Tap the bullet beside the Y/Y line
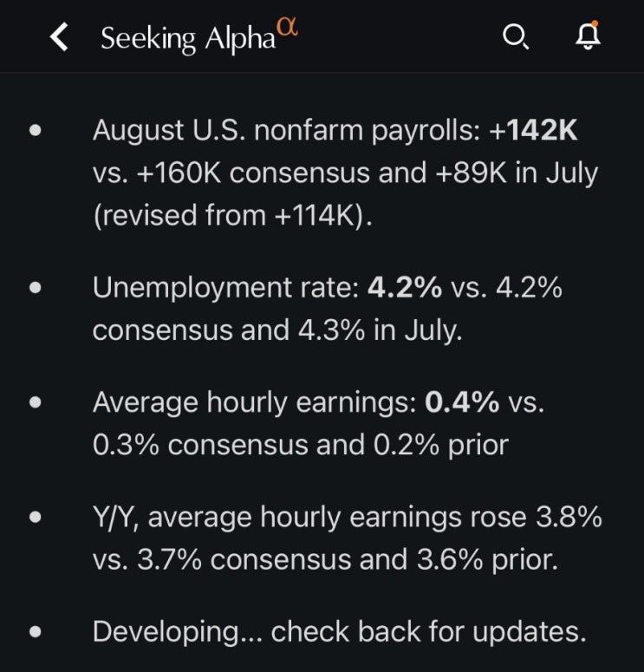The image size is (644, 672). (x=36, y=518)
